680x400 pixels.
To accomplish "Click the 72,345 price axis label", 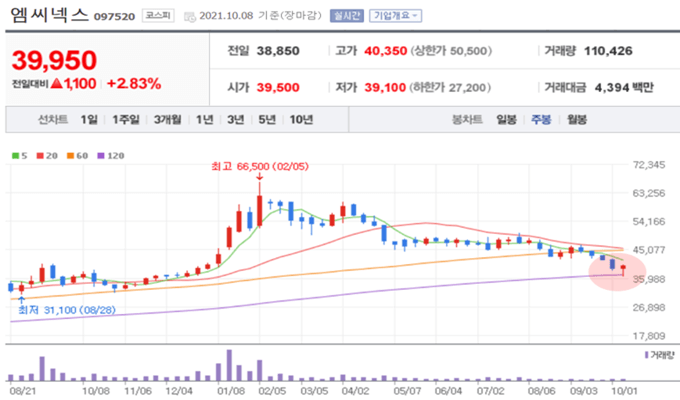I will point(649,165).
